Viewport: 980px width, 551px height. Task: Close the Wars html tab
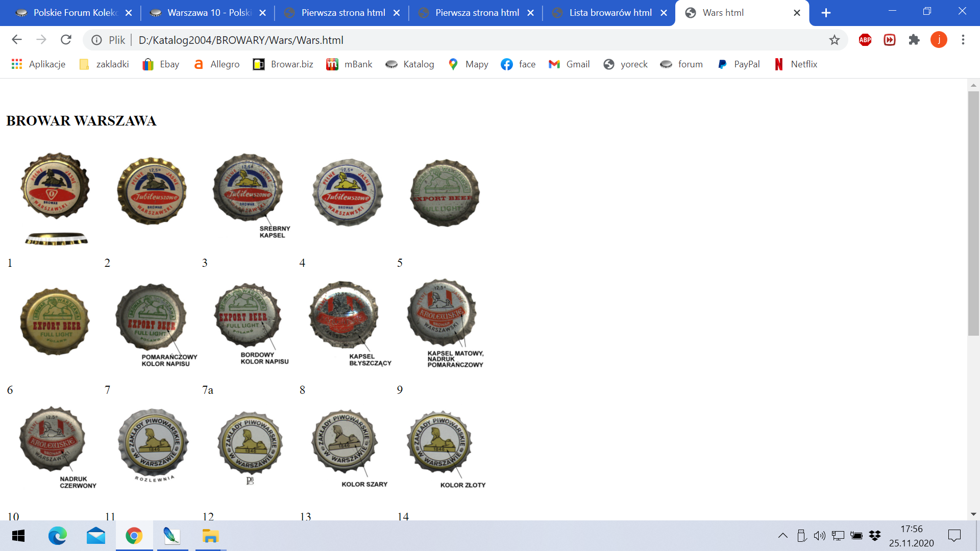coord(797,13)
